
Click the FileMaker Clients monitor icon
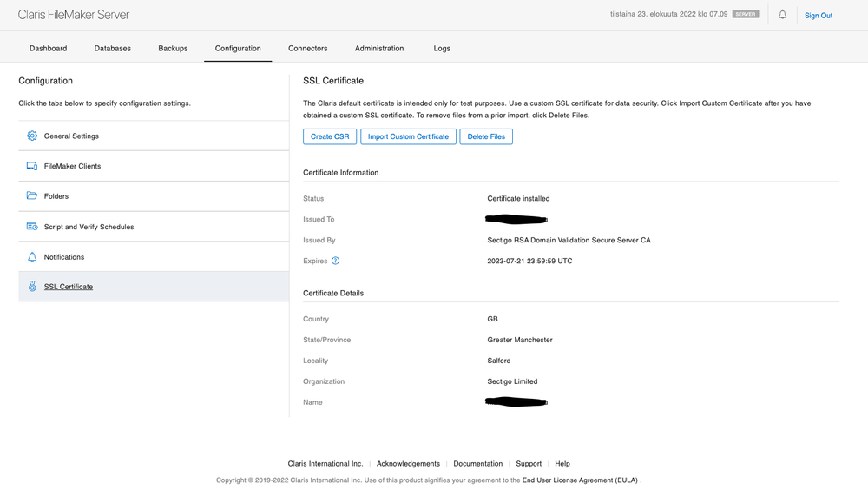click(32, 166)
